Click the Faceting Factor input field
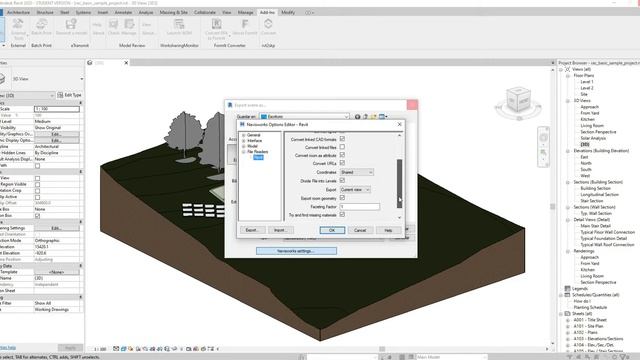Screen dimensions: 640x360 [x=360, y=207]
